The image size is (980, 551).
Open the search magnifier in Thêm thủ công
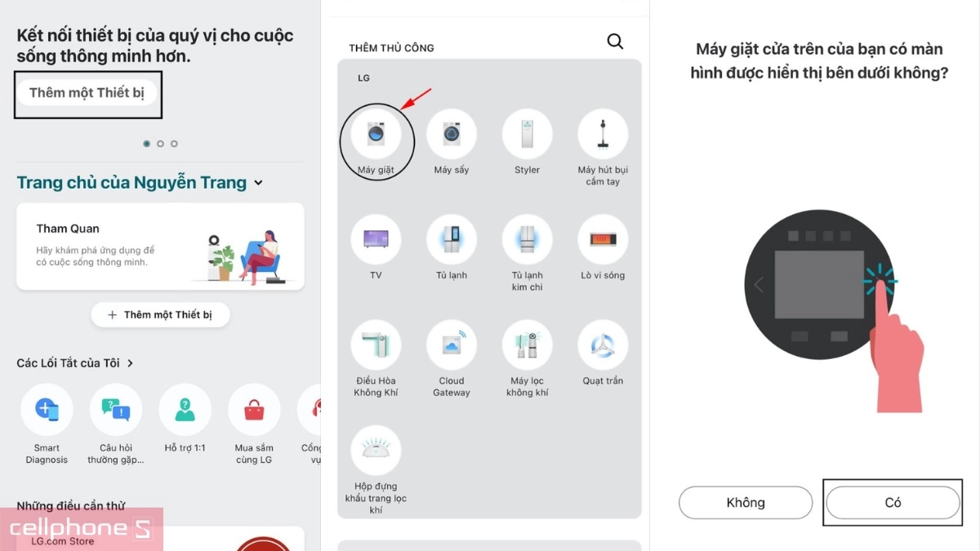(x=616, y=42)
